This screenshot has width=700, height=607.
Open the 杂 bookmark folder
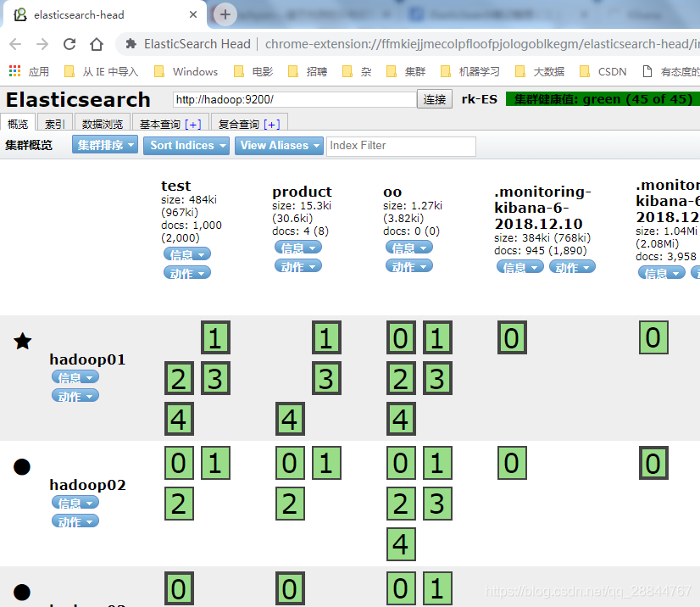(357, 71)
